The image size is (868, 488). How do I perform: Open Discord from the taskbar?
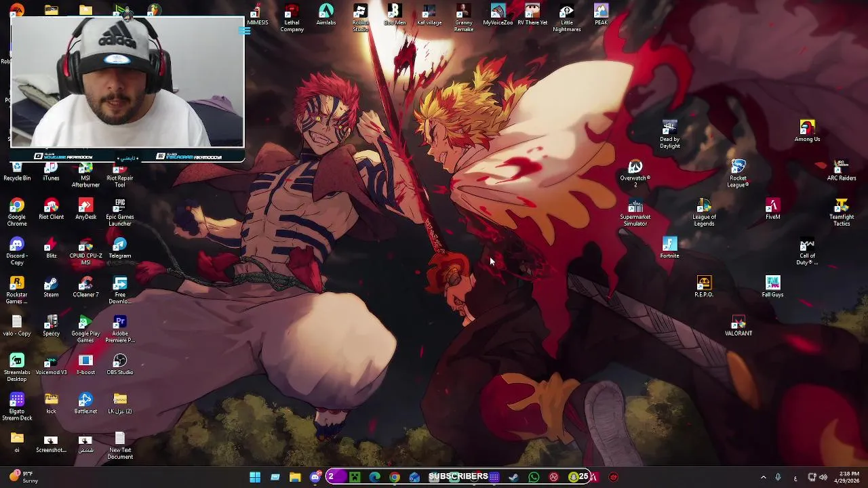tap(315, 477)
